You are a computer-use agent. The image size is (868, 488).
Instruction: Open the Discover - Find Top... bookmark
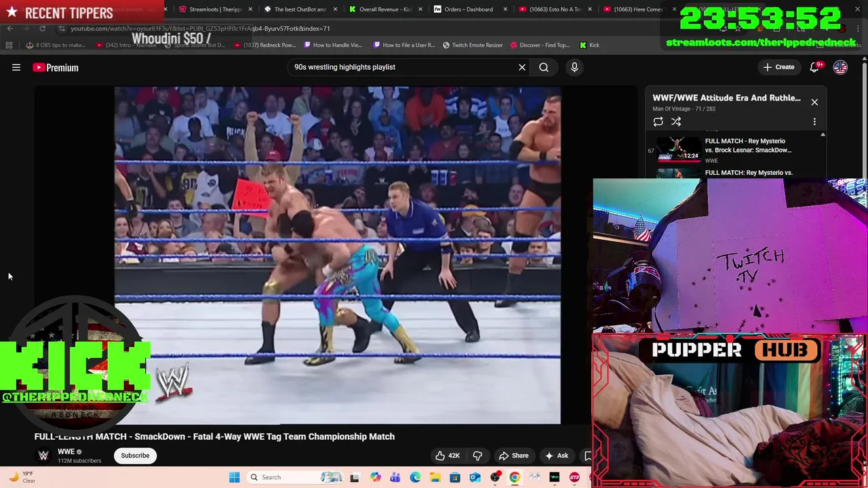click(540, 45)
